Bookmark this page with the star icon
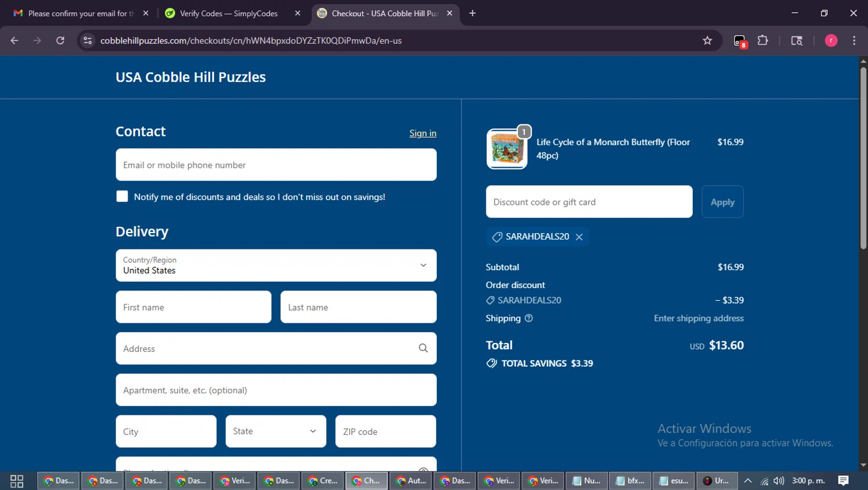The height and width of the screenshot is (490, 868). (707, 40)
